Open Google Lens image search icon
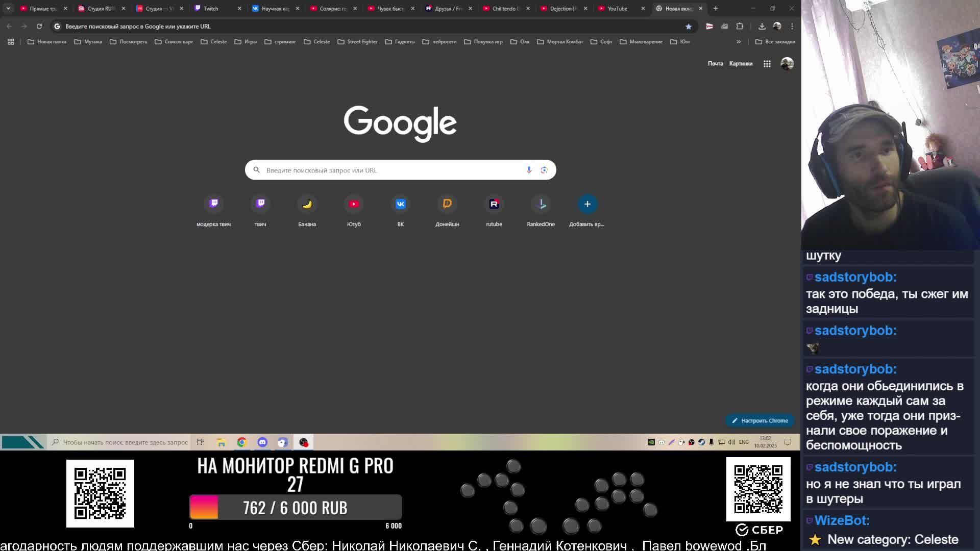The width and height of the screenshot is (980, 551). click(x=544, y=170)
